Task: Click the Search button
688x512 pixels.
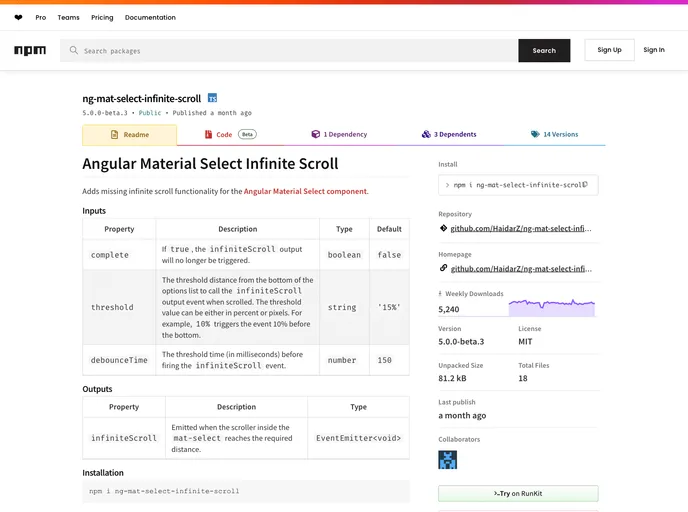Action: click(544, 50)
